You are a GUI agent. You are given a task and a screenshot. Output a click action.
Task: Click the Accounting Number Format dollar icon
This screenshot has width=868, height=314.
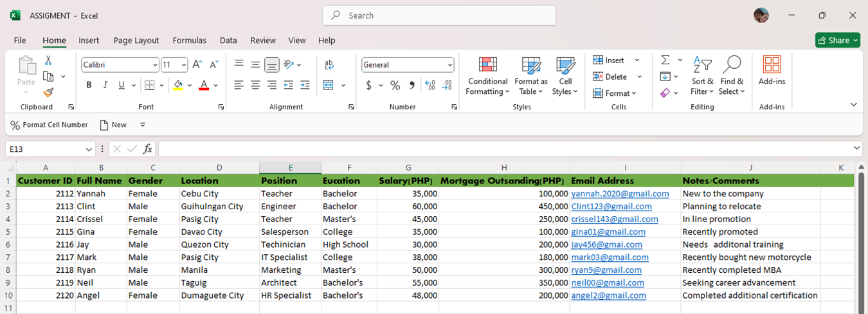(x=368, y=85)
